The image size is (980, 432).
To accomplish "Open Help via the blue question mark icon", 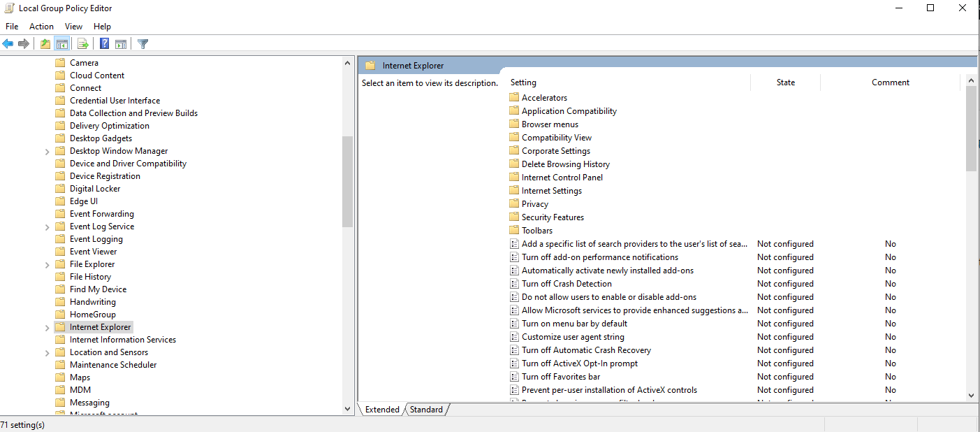I will coord(104,44).
